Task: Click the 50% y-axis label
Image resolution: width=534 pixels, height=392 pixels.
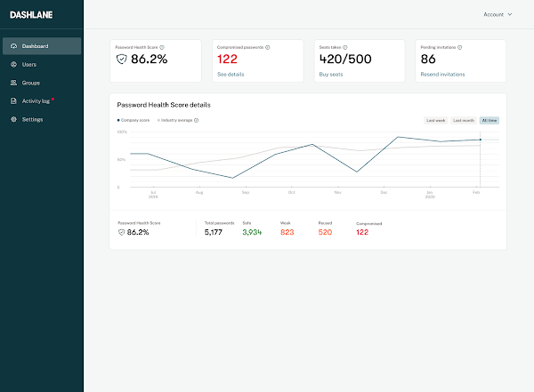Action: tap(121, 160)
